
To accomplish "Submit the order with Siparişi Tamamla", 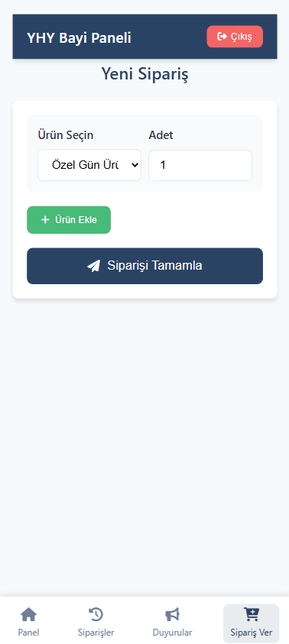I will point(144,266).
